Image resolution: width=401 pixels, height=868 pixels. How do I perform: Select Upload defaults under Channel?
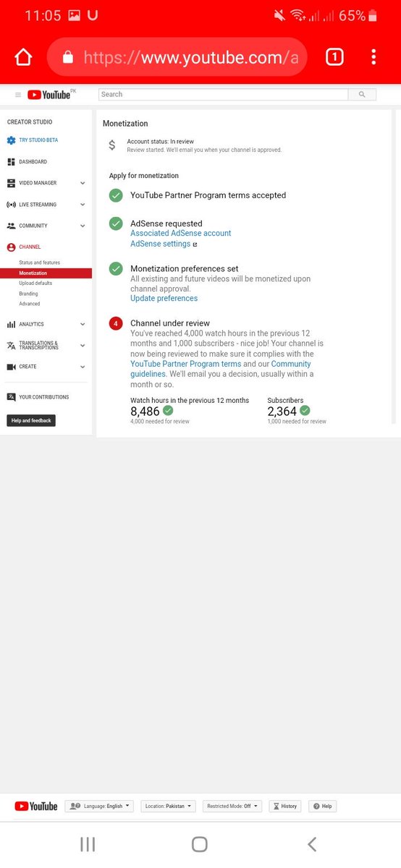click(x=35, y=284)
